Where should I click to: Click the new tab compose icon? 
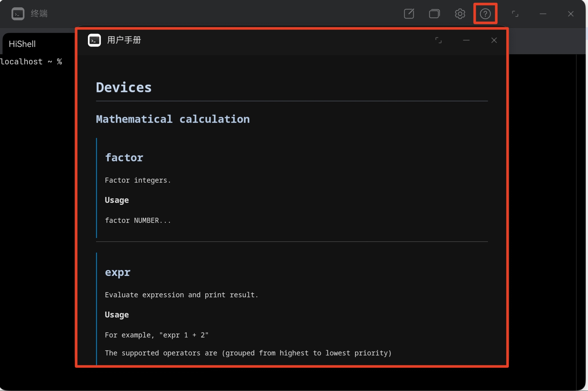[409, 13]
